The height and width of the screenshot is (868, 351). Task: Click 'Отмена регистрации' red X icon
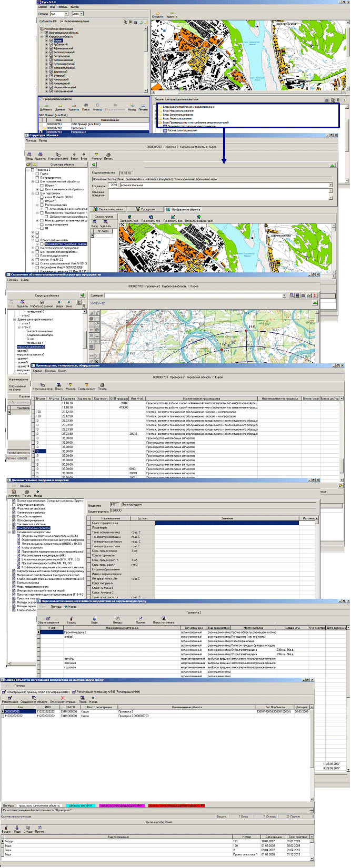[63, 698]
